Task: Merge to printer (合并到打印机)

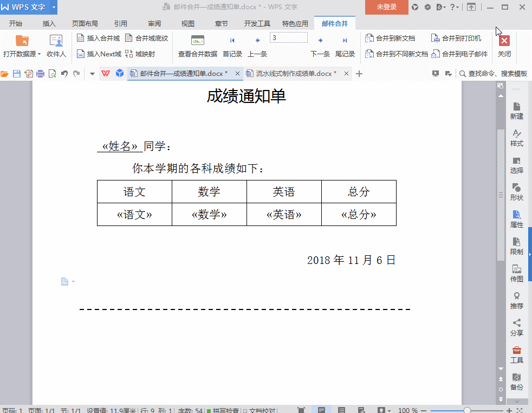Action: coord(456,38)
